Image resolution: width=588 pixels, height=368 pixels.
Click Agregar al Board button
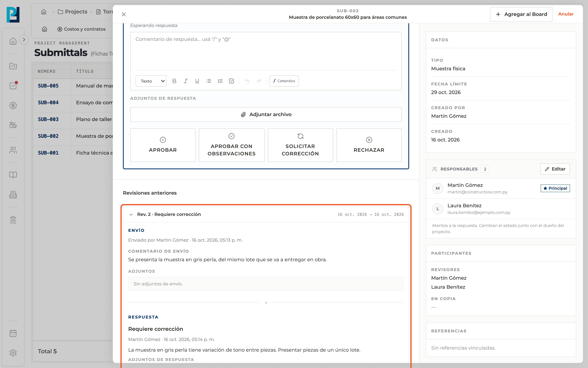click(521, 14)
